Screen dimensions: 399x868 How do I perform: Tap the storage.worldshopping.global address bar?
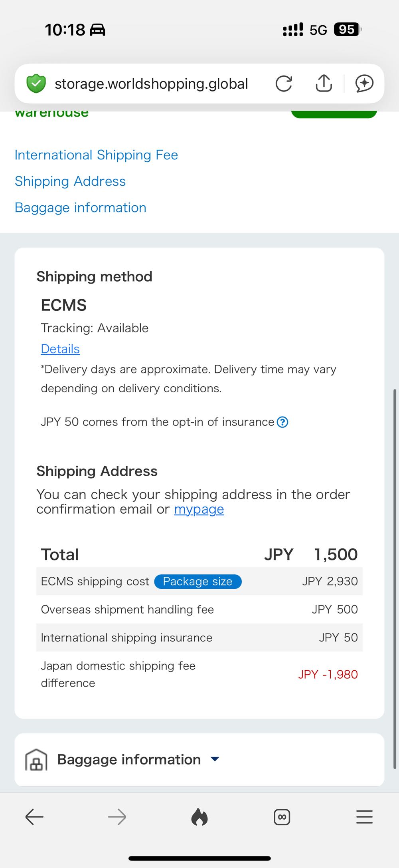point(151,83)
